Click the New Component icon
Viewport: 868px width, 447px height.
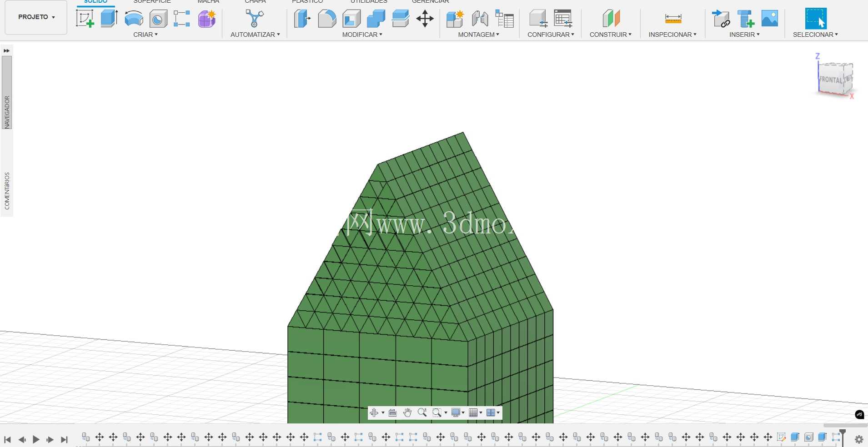(x=455, y=19)
